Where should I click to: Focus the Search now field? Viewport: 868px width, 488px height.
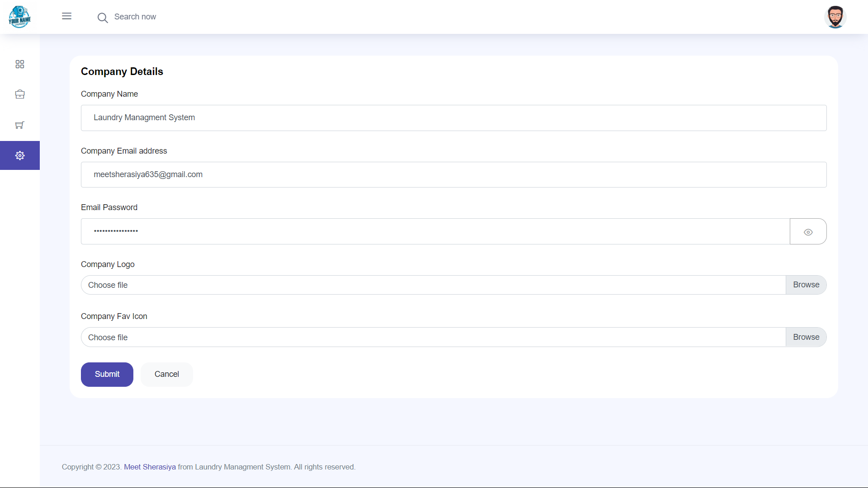click(x=181, y=17)
